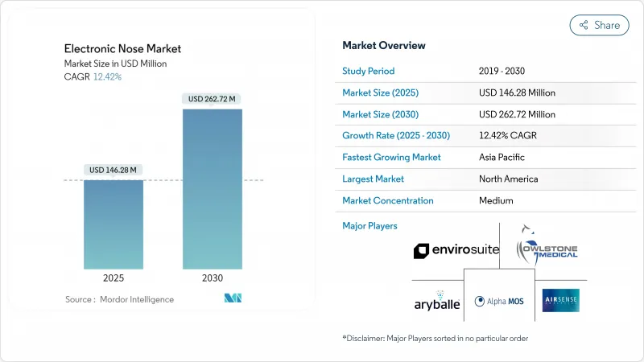Select the North America value
The height and width of the screenshot is (362, 644).
tap(508, 179)
